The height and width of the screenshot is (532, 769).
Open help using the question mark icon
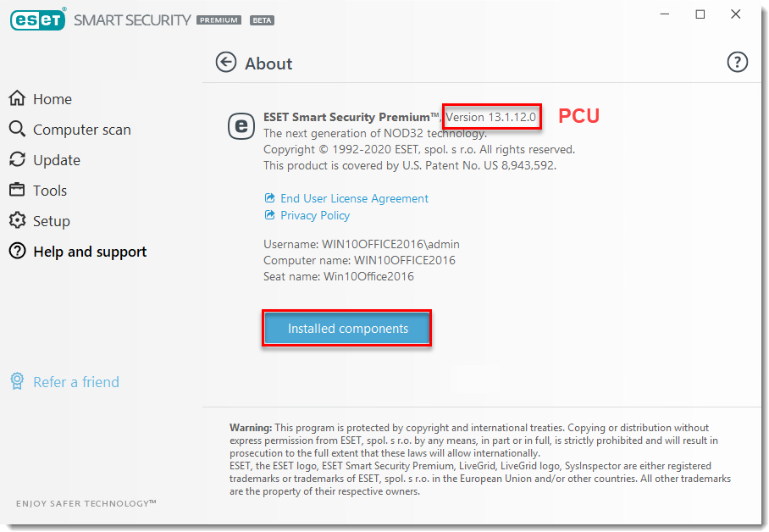click(737, 61)
